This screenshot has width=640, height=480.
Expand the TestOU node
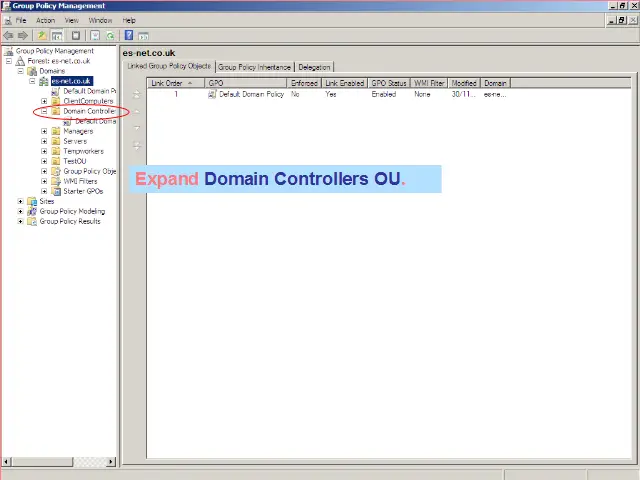[x=44, y=161]
